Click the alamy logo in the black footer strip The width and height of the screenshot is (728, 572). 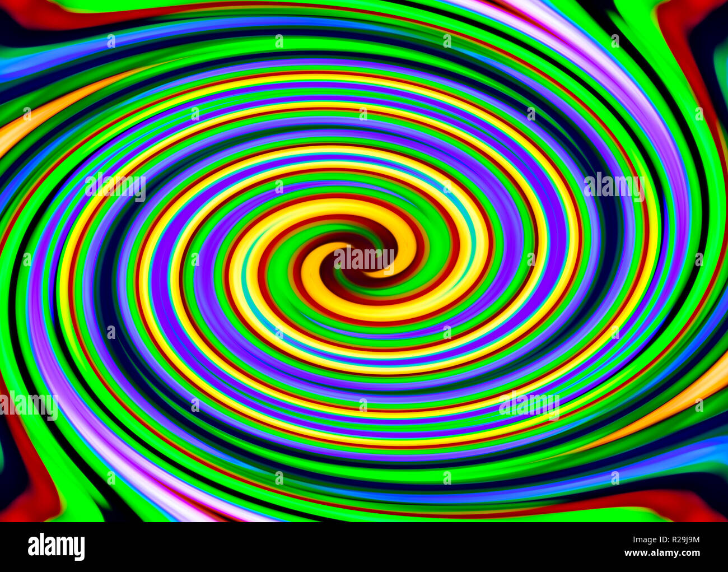point(56,546)
